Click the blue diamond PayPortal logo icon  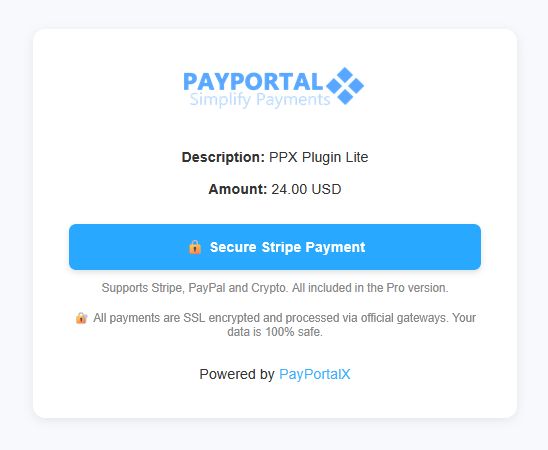coord(345,86)
